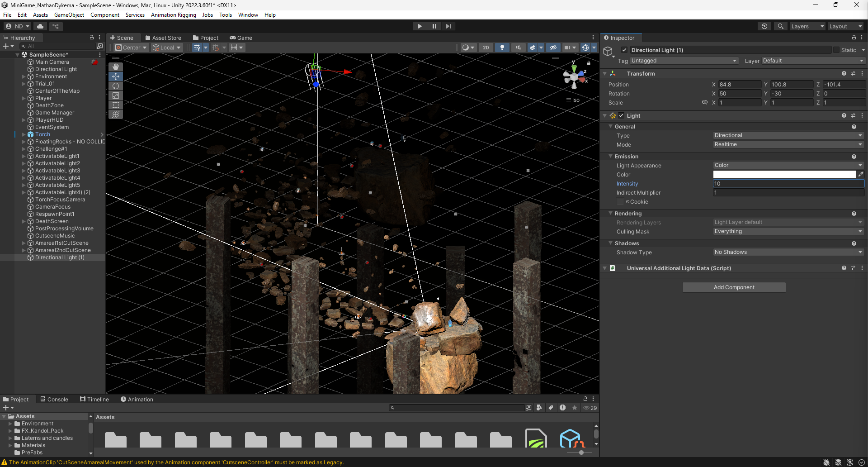Uncheck the Light component enable checkbox
The height and width of the screenshot is (467, 868).
click(x=621, y=116)
